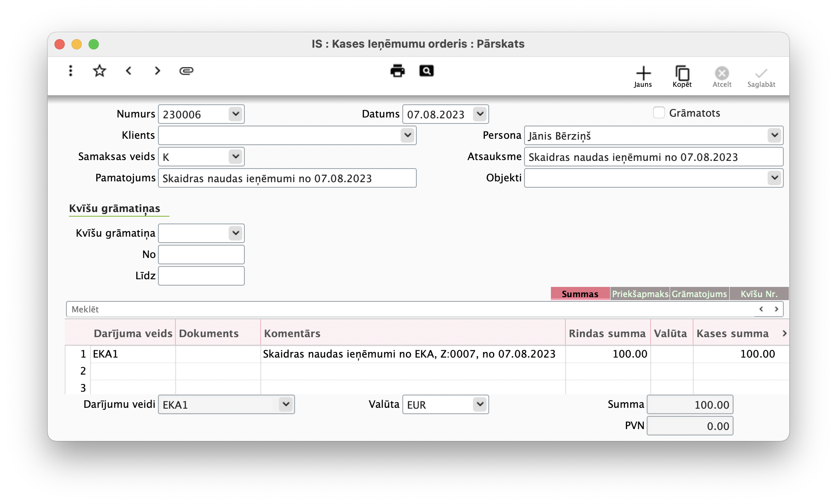Viewport: 837px width, 504px height.
Task: Open the paperclip attachments icon
Action: point(186,71)
